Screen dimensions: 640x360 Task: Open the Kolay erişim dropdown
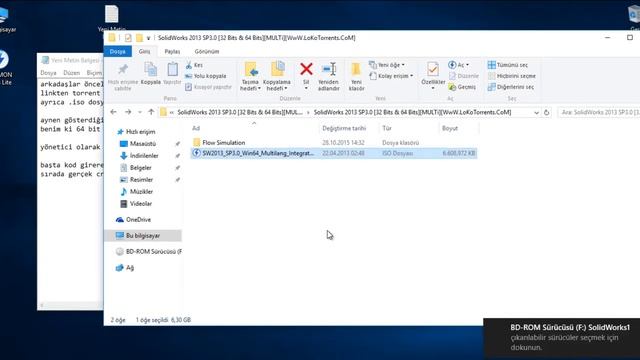pos(391,76)
